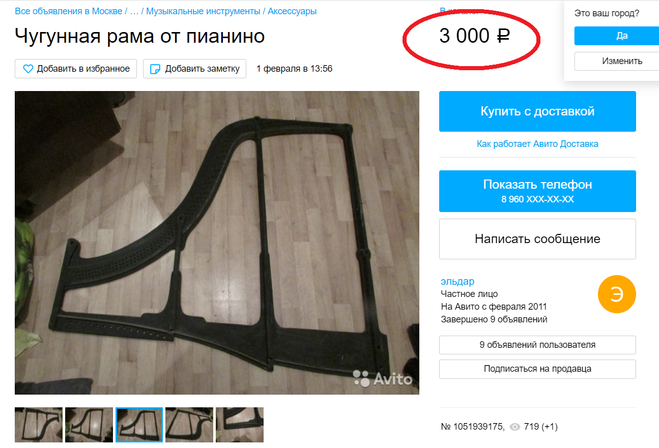Screen dimensions: 659x448
Task: Show the fifth photo thumbnail
Action: coord(240,424)
